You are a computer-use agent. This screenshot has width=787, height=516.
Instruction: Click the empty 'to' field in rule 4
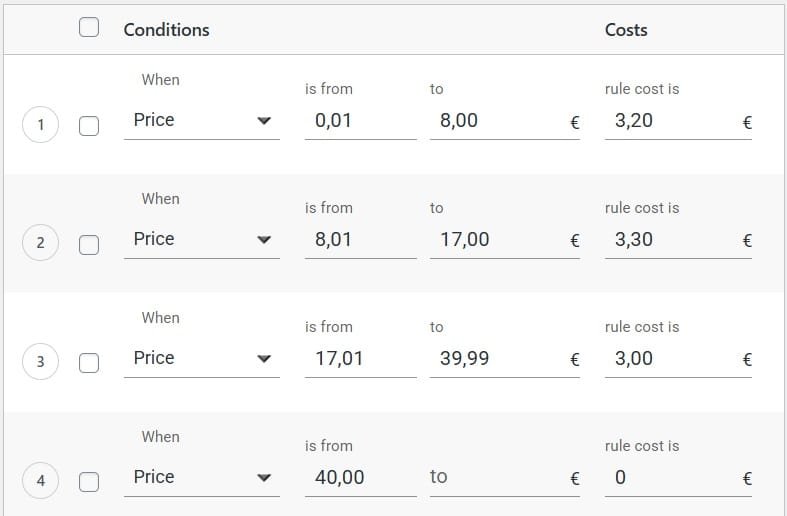(x=497, y=478)
